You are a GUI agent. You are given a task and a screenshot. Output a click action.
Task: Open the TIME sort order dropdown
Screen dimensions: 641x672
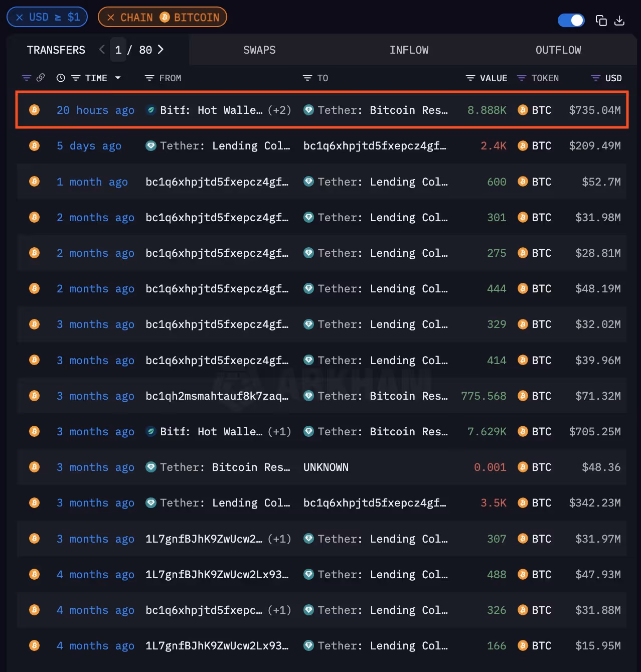point(118,78)
